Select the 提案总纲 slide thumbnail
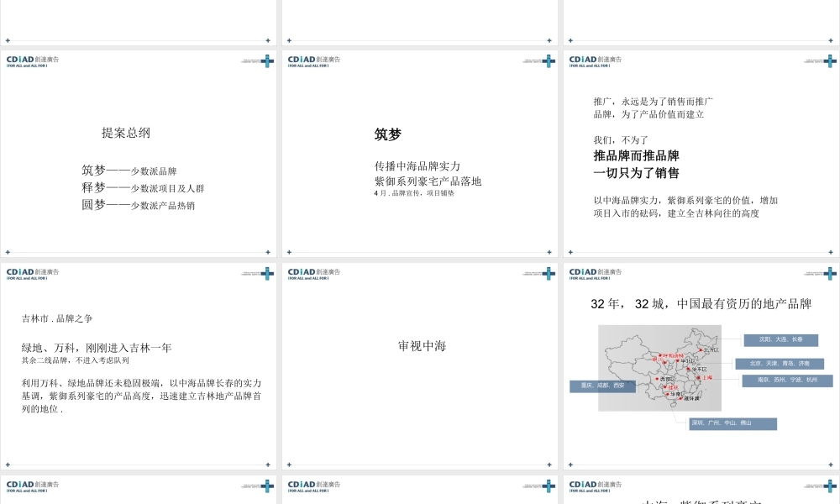840x504 pixels. pos(139,154)
